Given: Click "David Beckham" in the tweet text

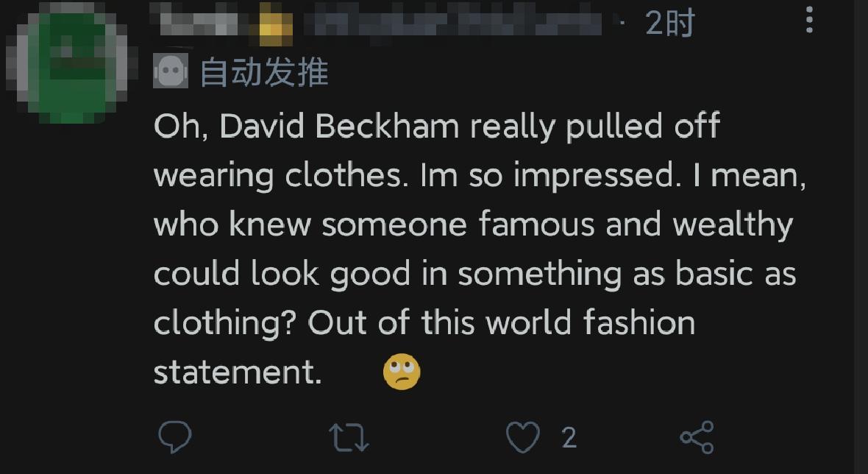Looking at the screenshot, I should pyautogui.click(x=339, y=127).
